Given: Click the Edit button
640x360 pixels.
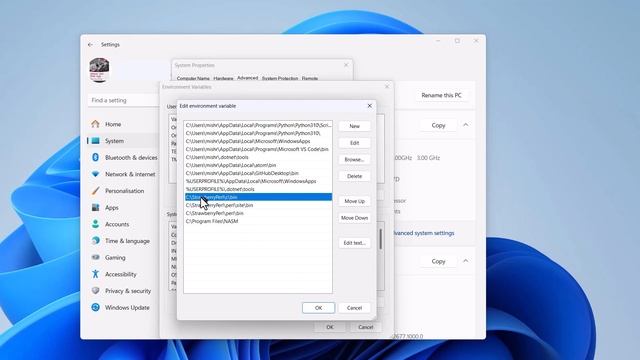Looking at the screenshot, I should [x=354, y=143].
